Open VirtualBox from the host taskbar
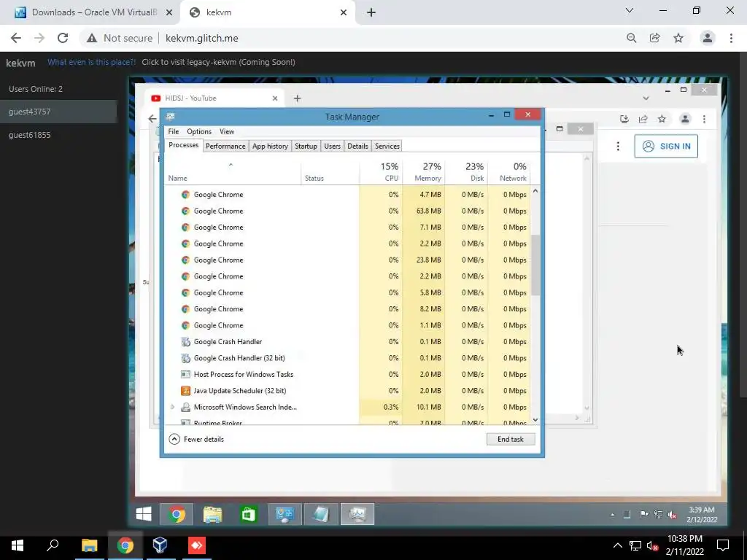The image size is (747, 560). pos(160,545)
